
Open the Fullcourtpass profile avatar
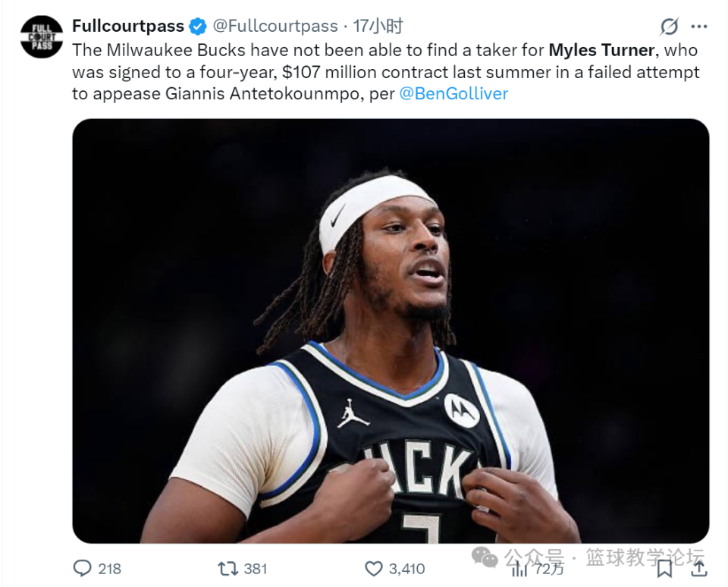click(x=42, y=37)
